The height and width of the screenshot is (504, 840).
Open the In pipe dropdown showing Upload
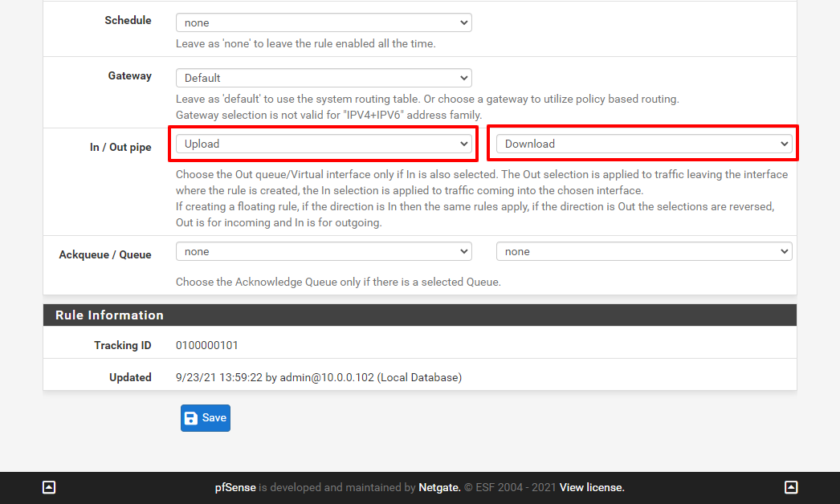[x=324, y=144]
